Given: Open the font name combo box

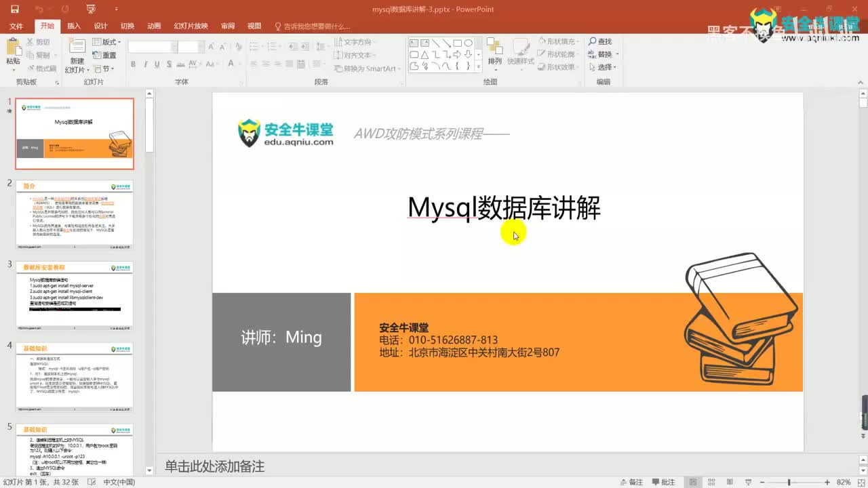Looking at the screenshot, I should click(151, 47).
